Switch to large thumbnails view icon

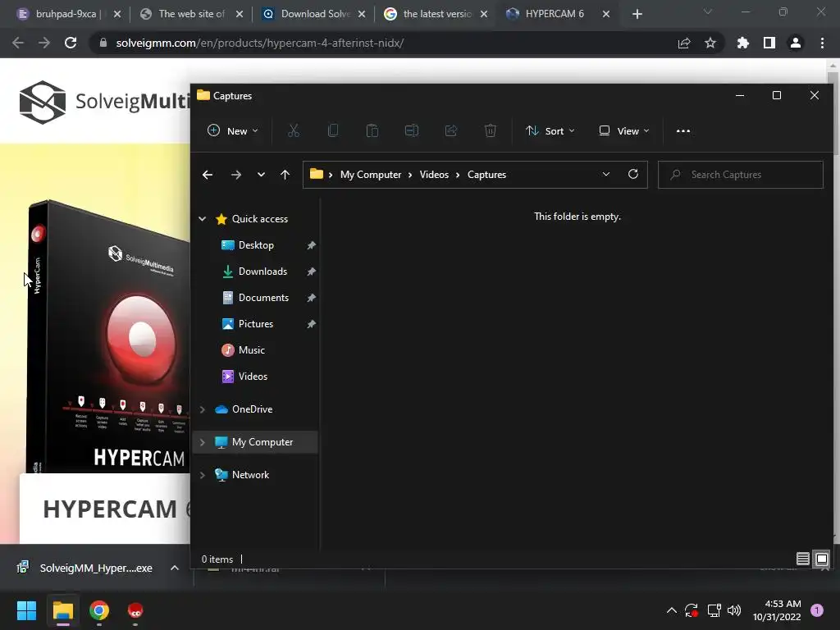tap(822, 559)
